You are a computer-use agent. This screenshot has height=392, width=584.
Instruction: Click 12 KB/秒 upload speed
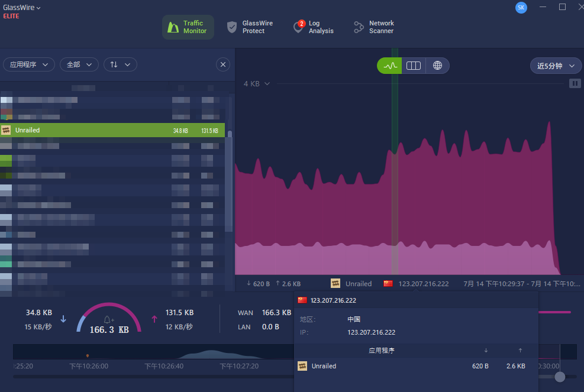179,327
